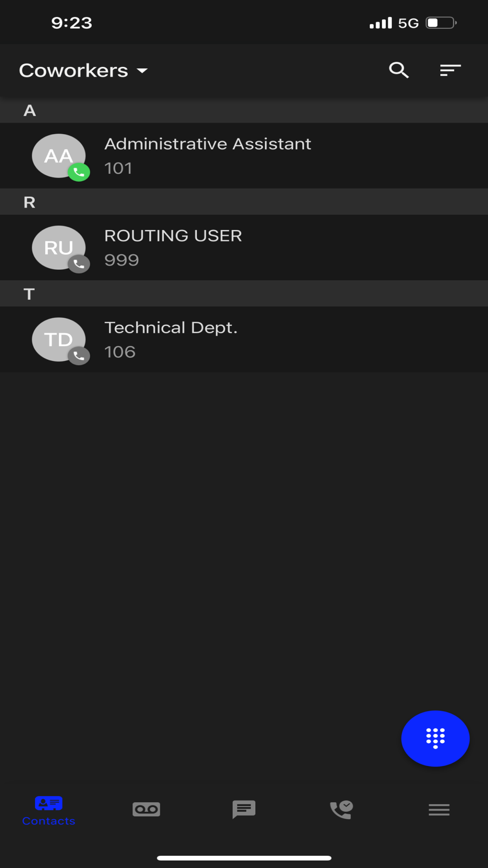Image resolution: width=488 pixels, height=868 pixels.
Task: Tap the AA avatar thumbnail
Action: click(59, 156)
